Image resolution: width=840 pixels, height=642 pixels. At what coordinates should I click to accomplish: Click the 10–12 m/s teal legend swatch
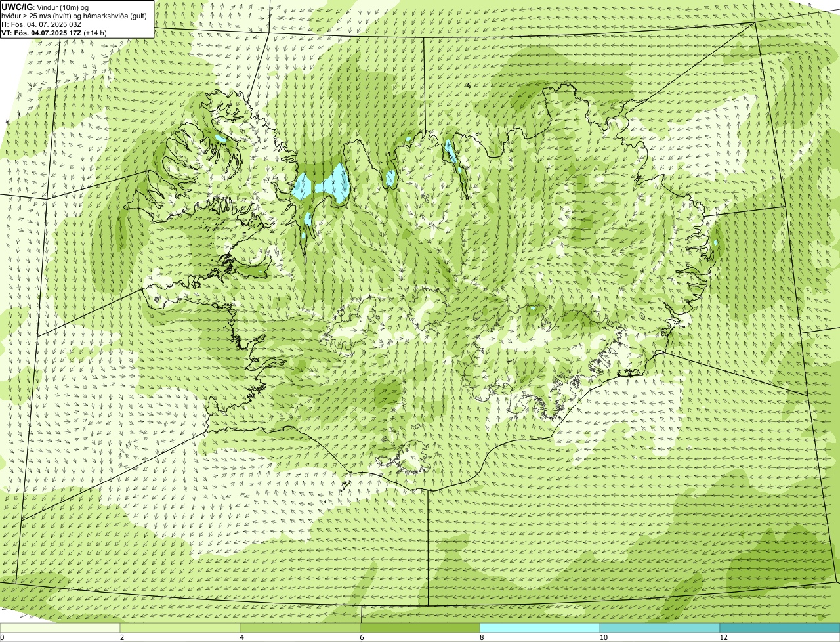point(660,628)
